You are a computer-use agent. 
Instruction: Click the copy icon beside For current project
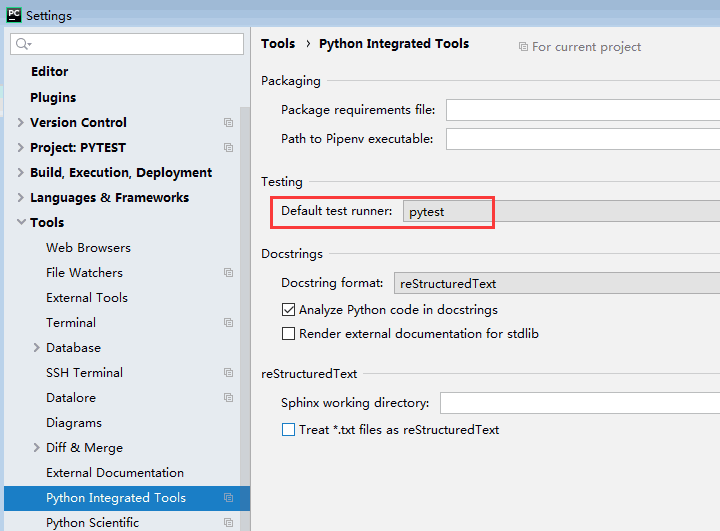pos(523,46)
